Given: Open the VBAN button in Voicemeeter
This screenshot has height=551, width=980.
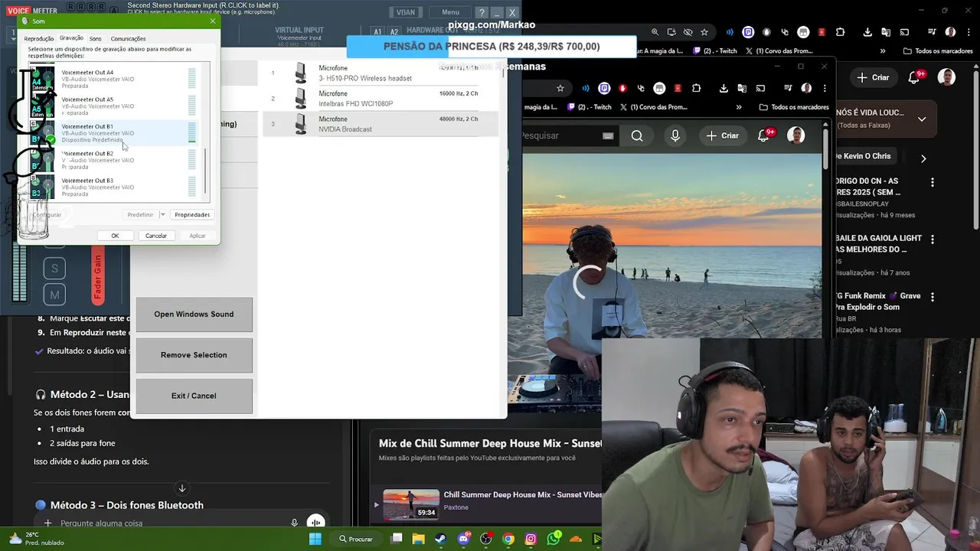Looking at the screenshot, I should 405,12.
